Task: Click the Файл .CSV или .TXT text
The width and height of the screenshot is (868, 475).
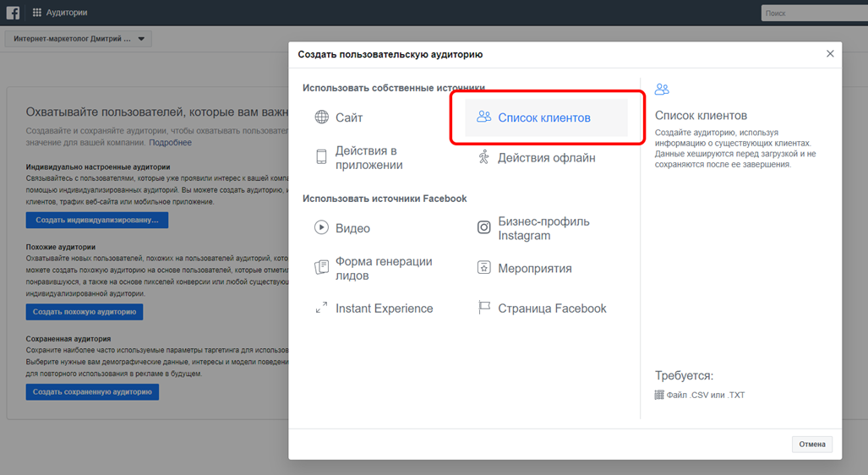Action: (705, 395)
